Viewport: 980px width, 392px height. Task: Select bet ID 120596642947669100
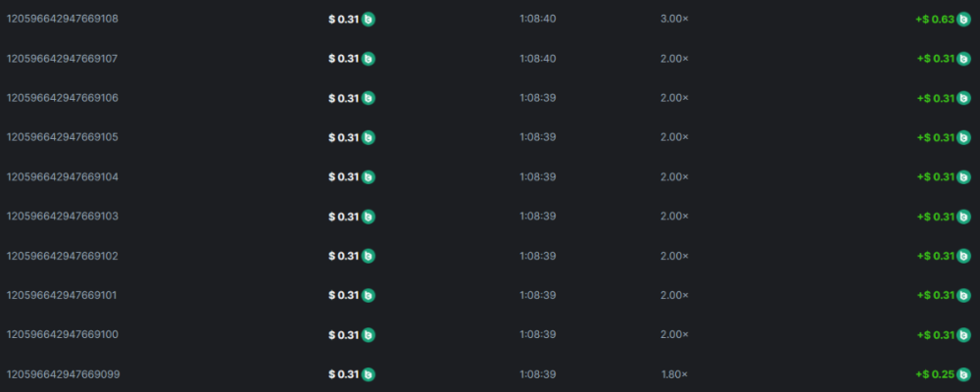[63, 335]
